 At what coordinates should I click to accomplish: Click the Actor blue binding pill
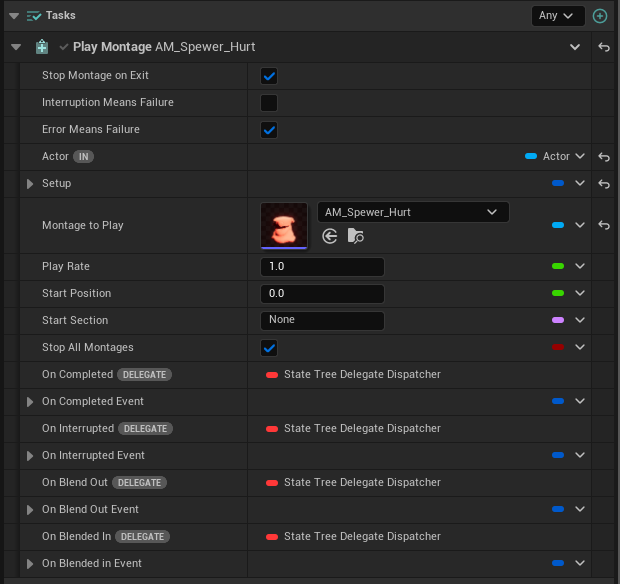pos(531,156)
